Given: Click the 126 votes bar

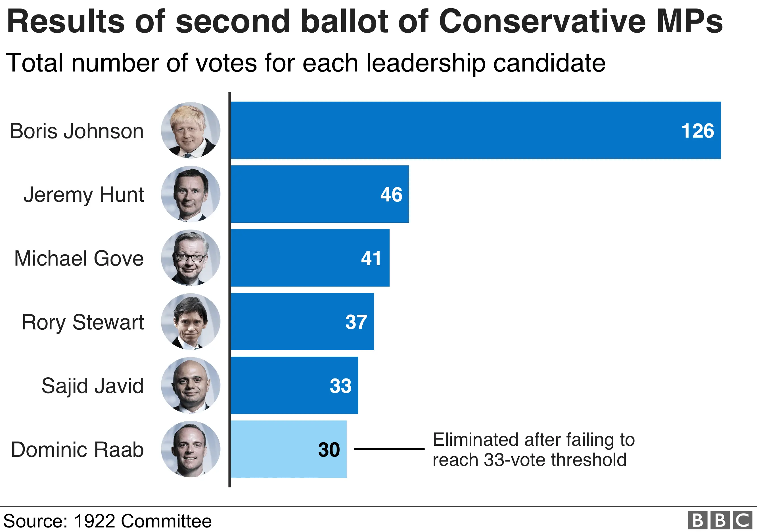Looking at the screenshot, I should [x=475, y=130].
